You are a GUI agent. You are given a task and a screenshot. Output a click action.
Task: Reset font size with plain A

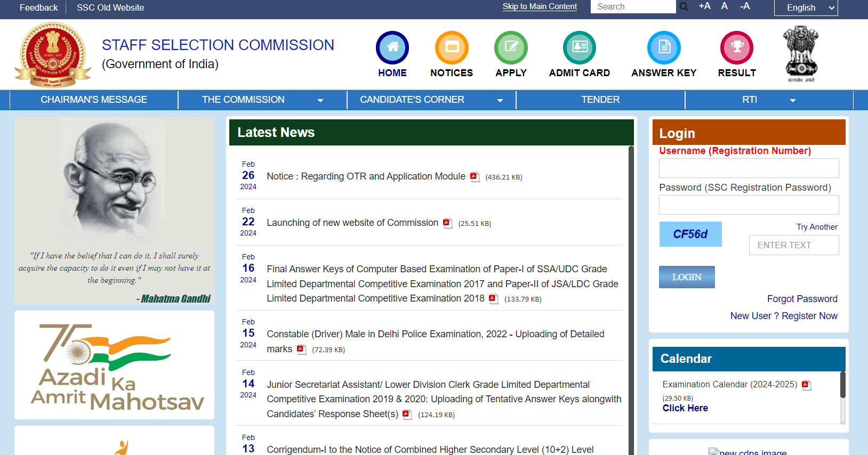pos(725,6)
